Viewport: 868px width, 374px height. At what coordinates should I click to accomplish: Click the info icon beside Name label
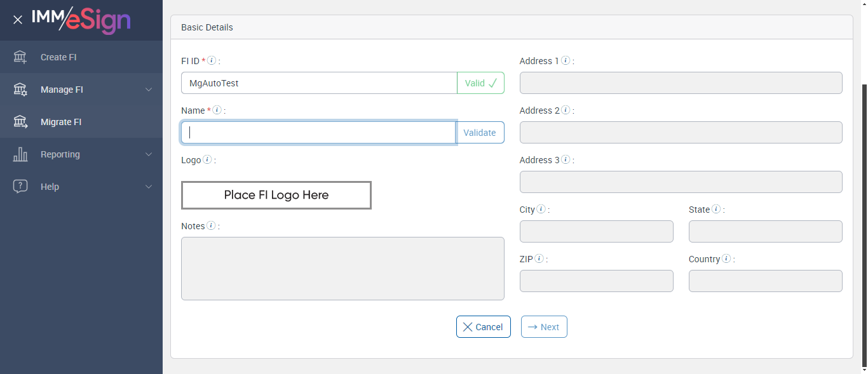coord(217,110)
